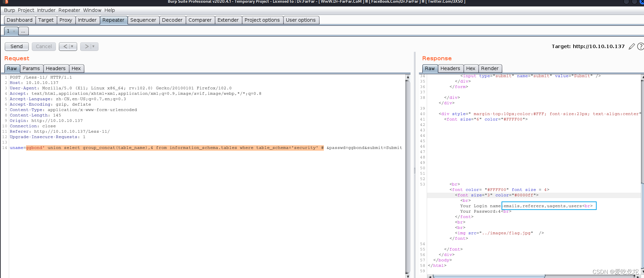Click the Content-Type header line
This screenshot has width=644, height=278.
pyautogui.click(x=73, y=110)
